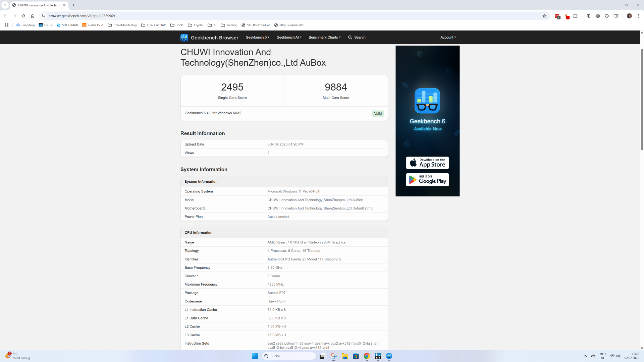The height and width of the screenshot is (362, 644).
Task: Open the Chrome profile avatar
Action: pos(630,16)
